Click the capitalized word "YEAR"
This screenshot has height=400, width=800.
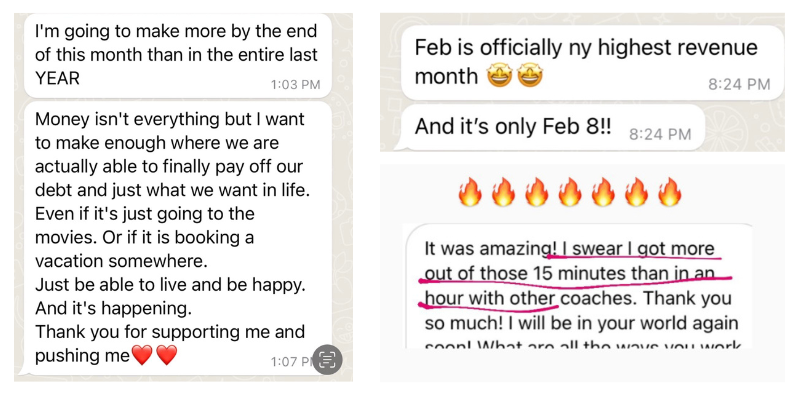(57, 77)
